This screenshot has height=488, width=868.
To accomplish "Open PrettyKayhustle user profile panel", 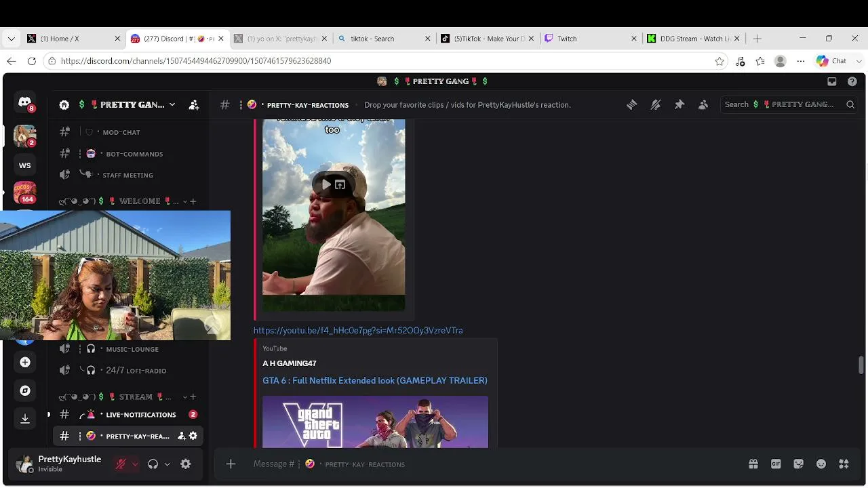I will 58,464.
